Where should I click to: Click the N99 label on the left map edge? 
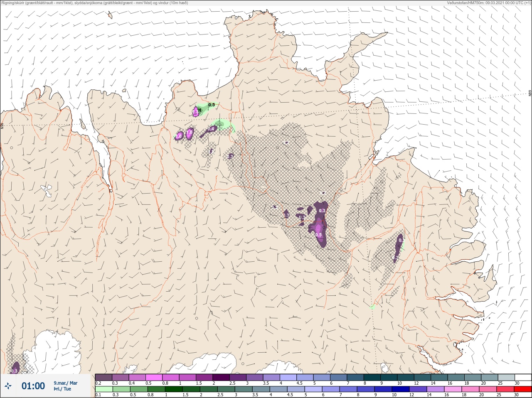2,125
